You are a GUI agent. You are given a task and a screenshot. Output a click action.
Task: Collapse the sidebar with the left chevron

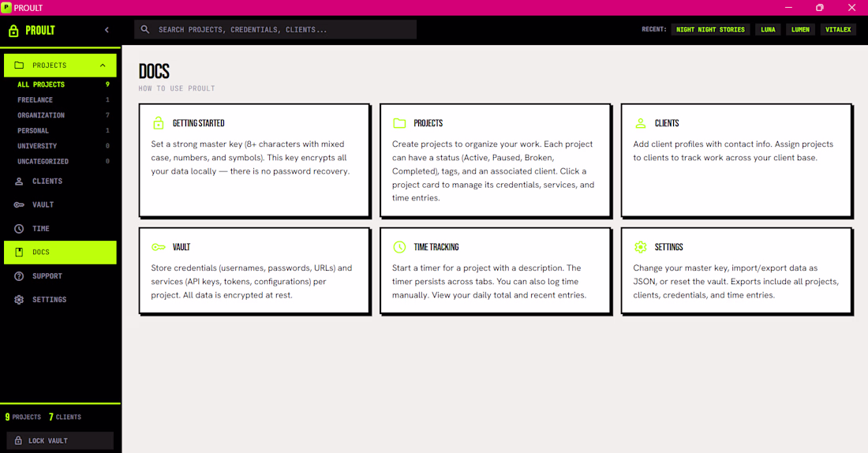coord(107,30)
